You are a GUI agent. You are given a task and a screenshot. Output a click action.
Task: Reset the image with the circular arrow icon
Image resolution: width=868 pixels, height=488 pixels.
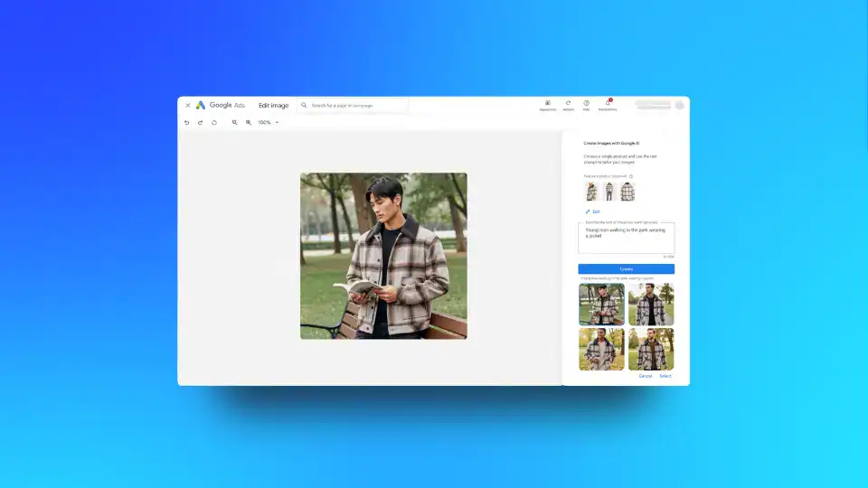pos(214,122)
